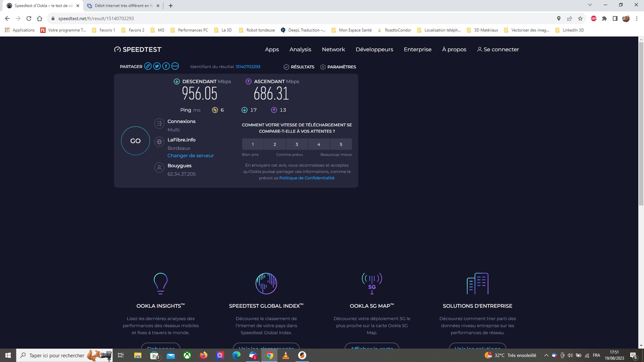Rate download speed as 2
This screenshot has height=362, width=644.
click(x=275, y=144)
